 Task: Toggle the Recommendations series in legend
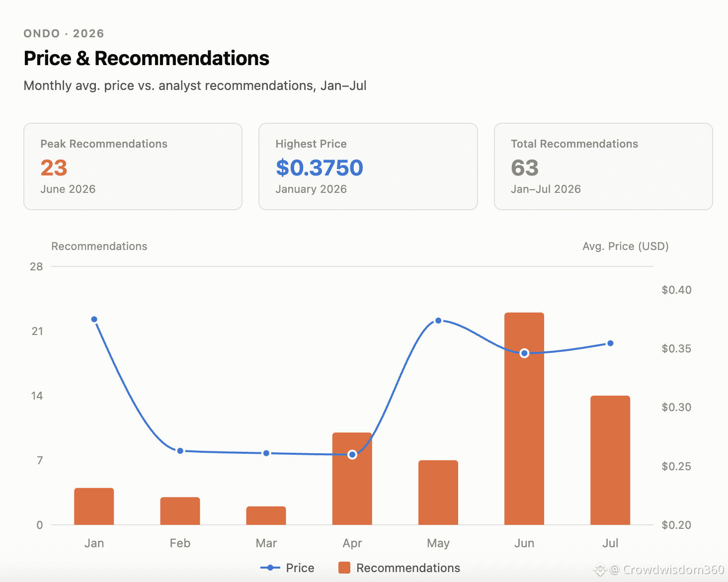(x=399, y=568)
